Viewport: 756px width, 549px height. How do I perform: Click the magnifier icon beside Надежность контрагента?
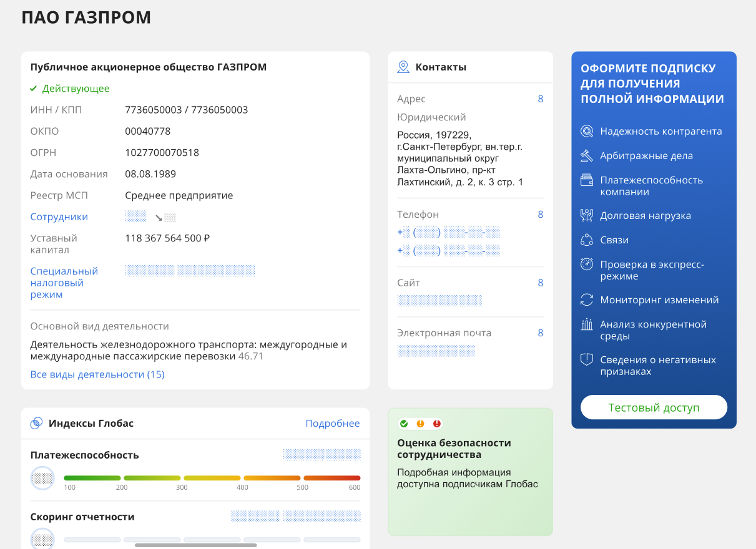586,132
